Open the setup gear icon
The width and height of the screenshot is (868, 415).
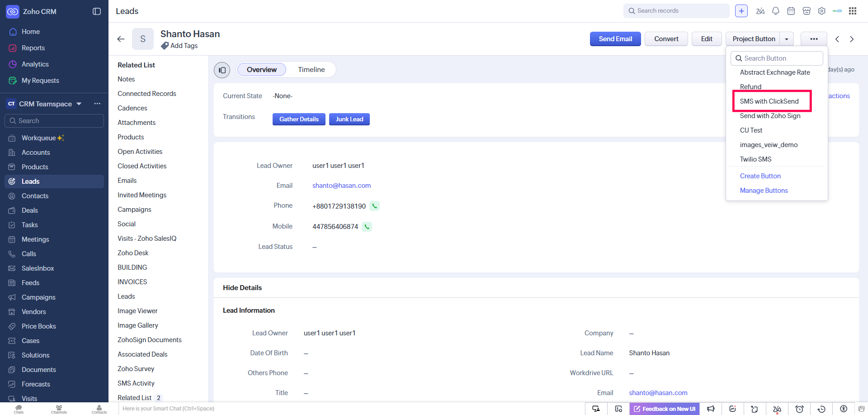[822, 11]
